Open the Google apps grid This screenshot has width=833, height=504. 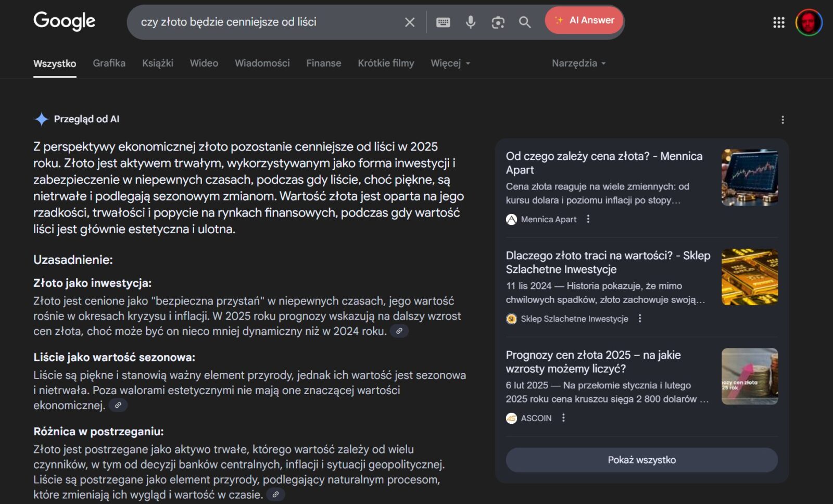tap(778, 22)
